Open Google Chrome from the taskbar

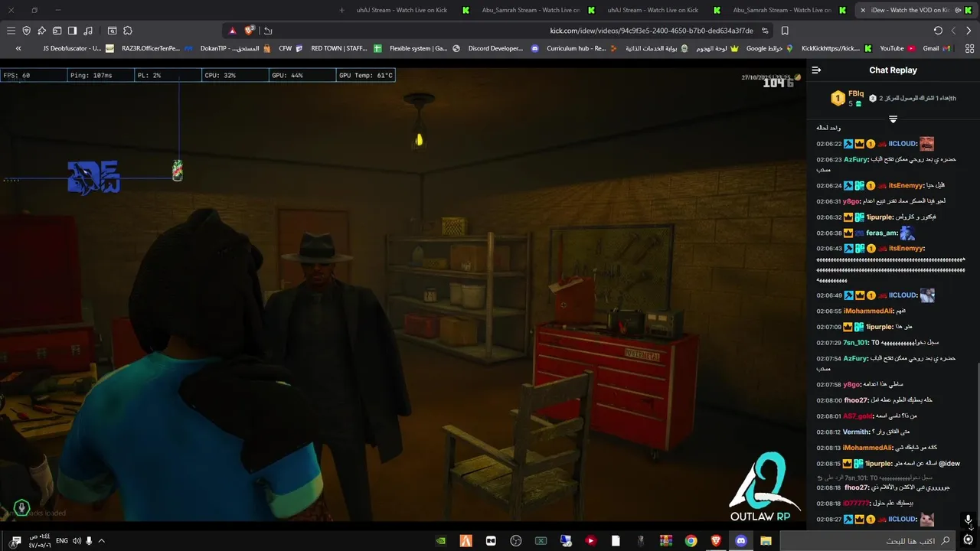click(x=691, y=540)
